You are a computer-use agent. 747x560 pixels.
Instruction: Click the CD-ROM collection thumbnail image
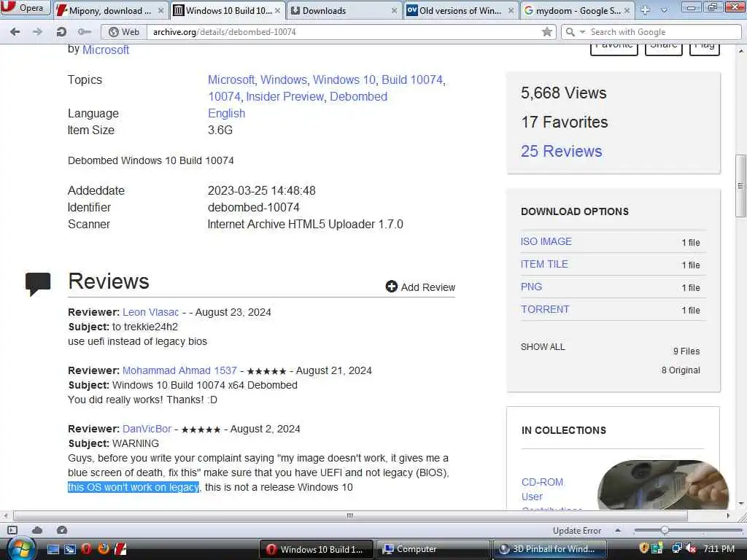662,485
